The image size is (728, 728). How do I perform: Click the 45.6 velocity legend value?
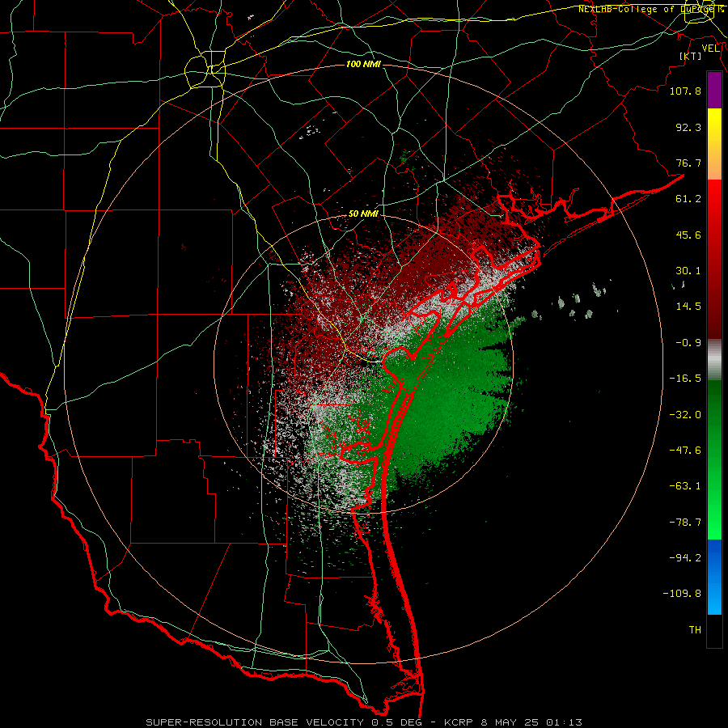(688, 235)
